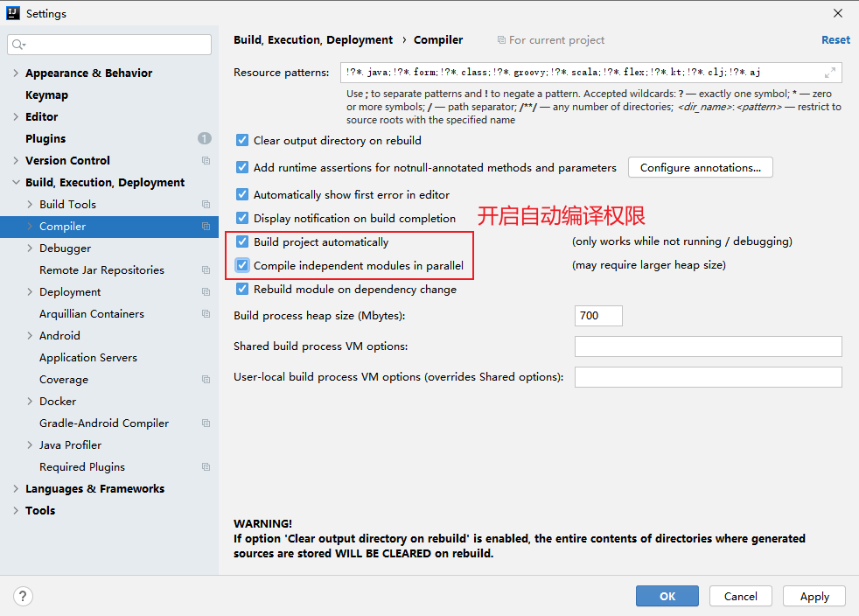Click the project-level icon beside Build Tools
859x616 pixels.
(x=206, y=205)
